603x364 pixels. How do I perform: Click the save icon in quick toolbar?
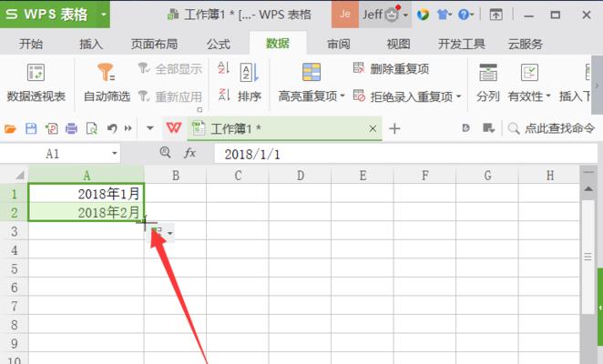tap(31, 128)
